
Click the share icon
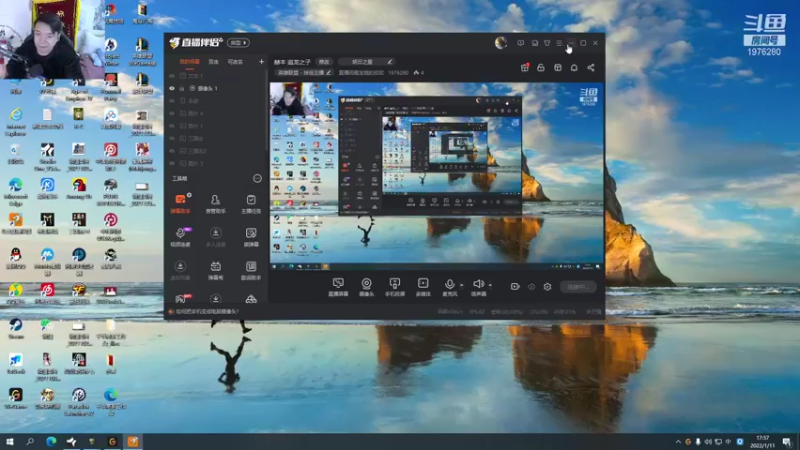pyautogui.click(x=591, y=67)
